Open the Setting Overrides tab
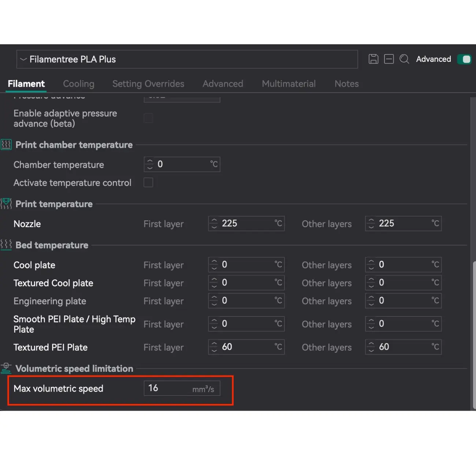Screen dimensions: 476x453 [x=148, y=84]
